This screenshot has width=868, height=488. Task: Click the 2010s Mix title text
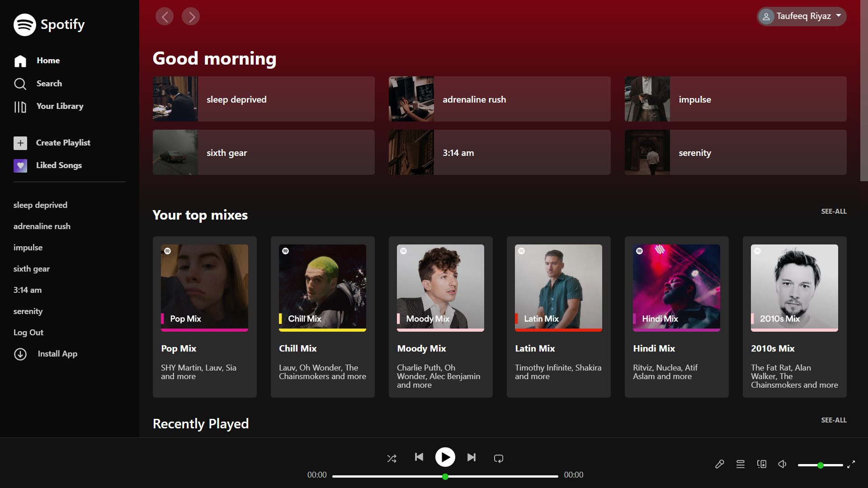pyautogui.click(x=773, y=348)
